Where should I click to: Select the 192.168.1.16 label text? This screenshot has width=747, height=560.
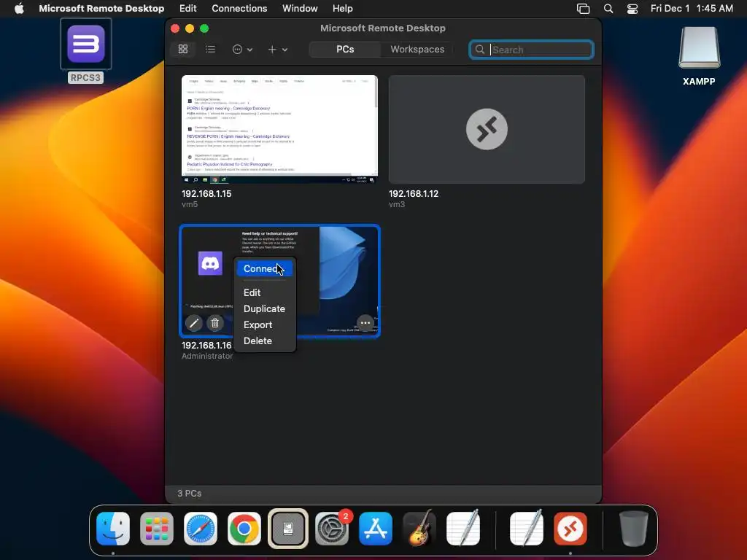tap(206, 345)
